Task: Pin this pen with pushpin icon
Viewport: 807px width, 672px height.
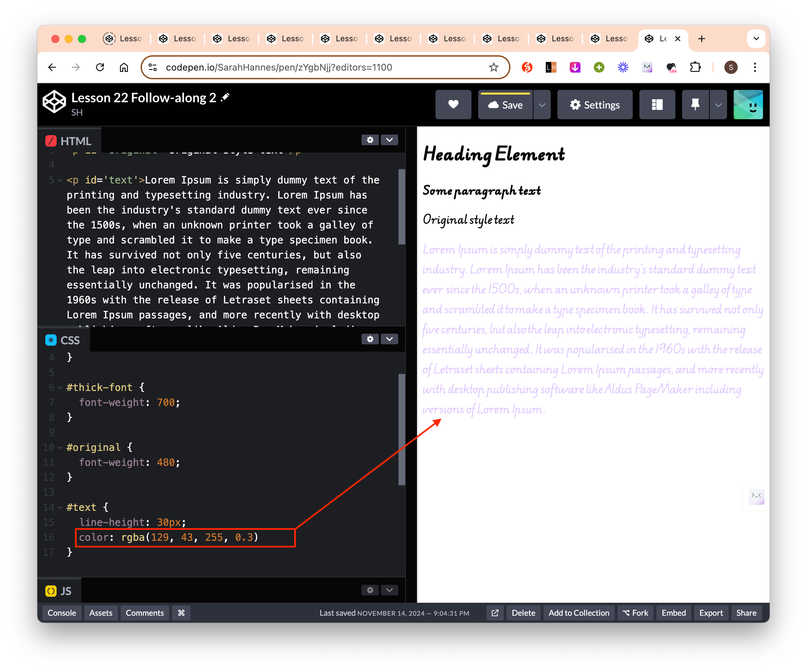Action: click(x=695, y=105)
